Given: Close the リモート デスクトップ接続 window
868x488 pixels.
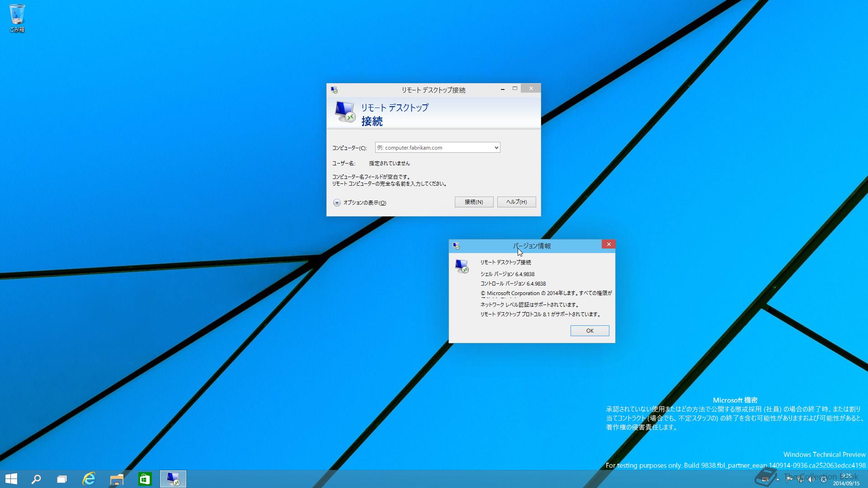Looking at the screenshot, I should (531, 89).
